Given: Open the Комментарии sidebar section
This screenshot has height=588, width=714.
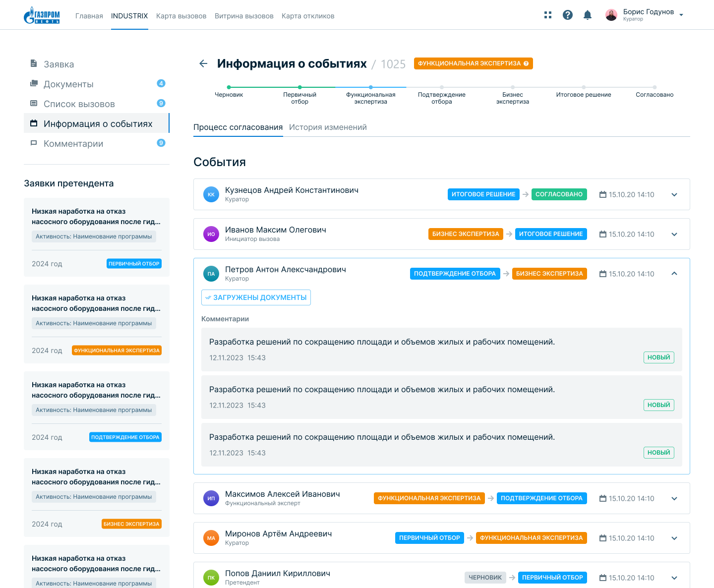Looking at the screenshot, I should tap(73, 144).
